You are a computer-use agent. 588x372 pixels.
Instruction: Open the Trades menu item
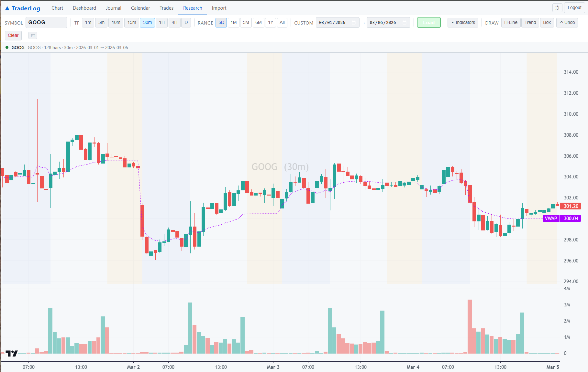point(166,8)
